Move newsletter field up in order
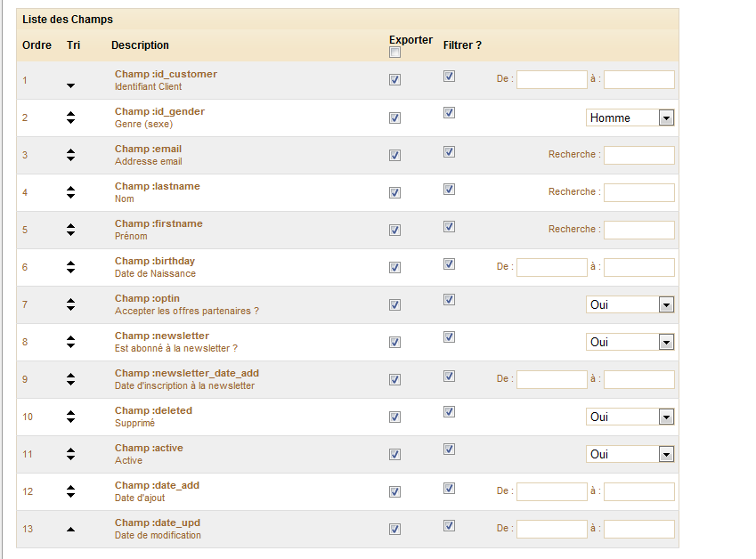The height and width of the screenshot is (559, 756). (71, 338)
